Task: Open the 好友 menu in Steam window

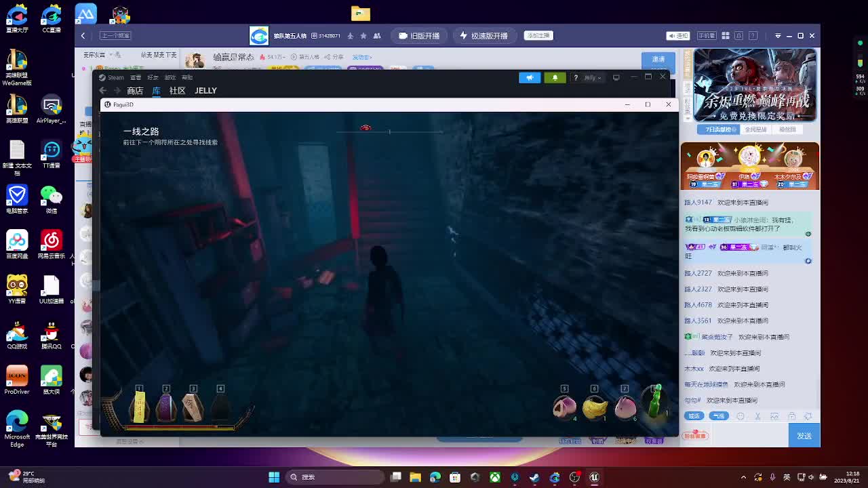Action: [x=153, y=77]
